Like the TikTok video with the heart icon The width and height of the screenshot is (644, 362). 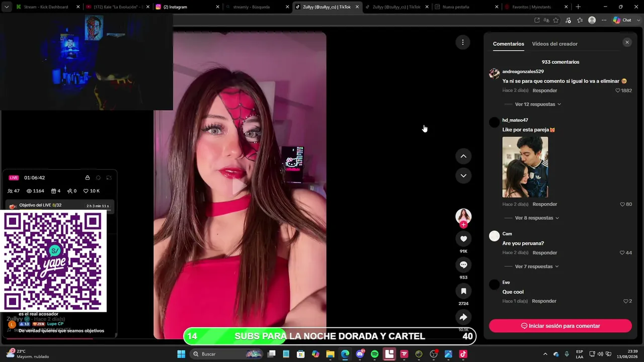463,239
